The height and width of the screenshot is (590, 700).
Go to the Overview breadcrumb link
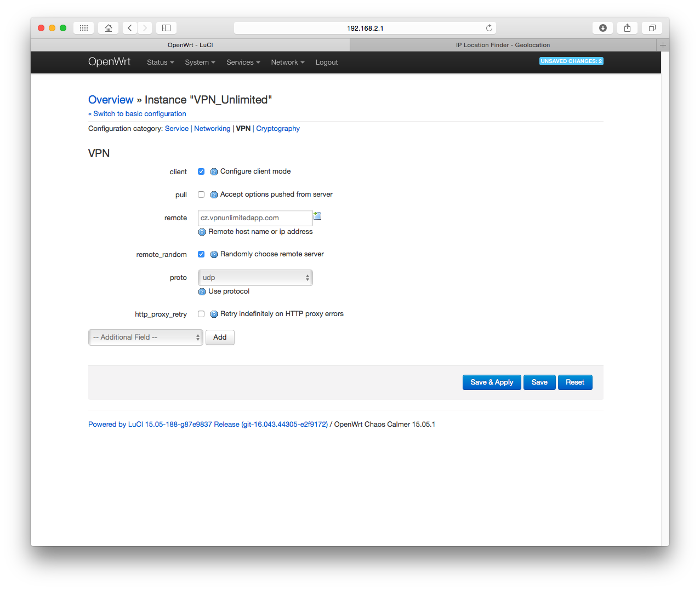coord(111,100)
